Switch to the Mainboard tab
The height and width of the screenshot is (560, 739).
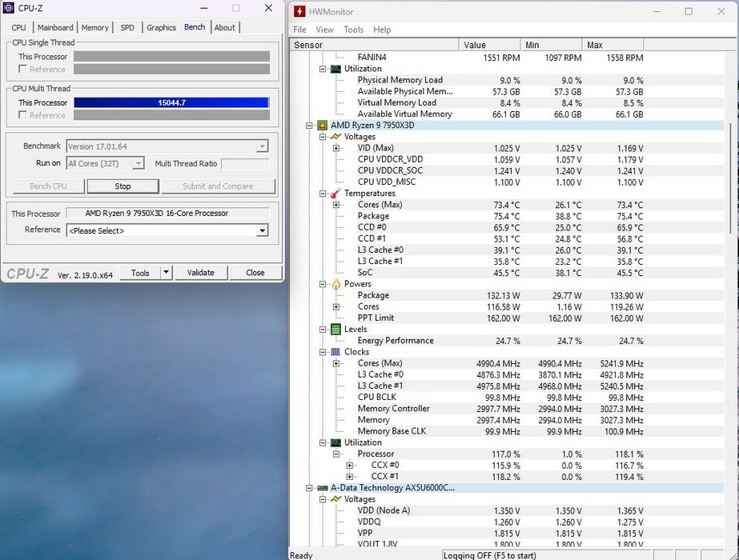[55, 28]
